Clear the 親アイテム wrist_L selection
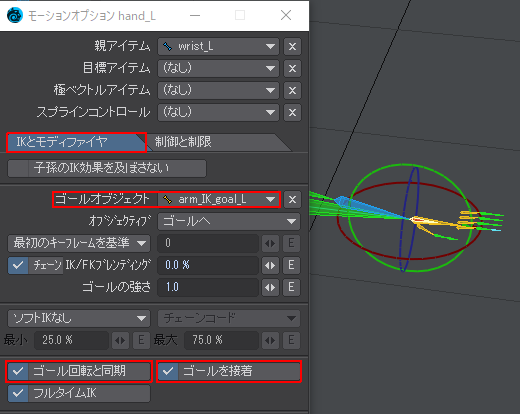Screen dimensions: 520x414 click(292, 46)
